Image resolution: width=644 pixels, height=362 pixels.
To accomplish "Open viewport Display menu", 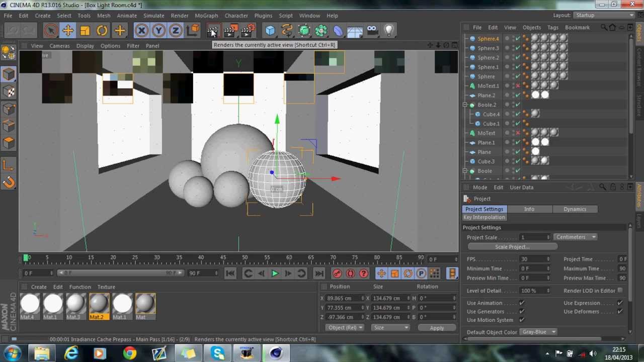I will point(85,46).
